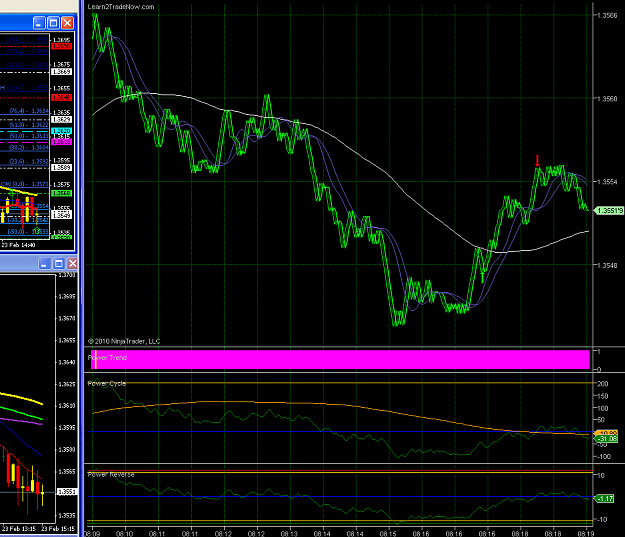Screen dimensions: 625x537
Task: Select the orange Power Cycle value marker
Action: point(606,432)
